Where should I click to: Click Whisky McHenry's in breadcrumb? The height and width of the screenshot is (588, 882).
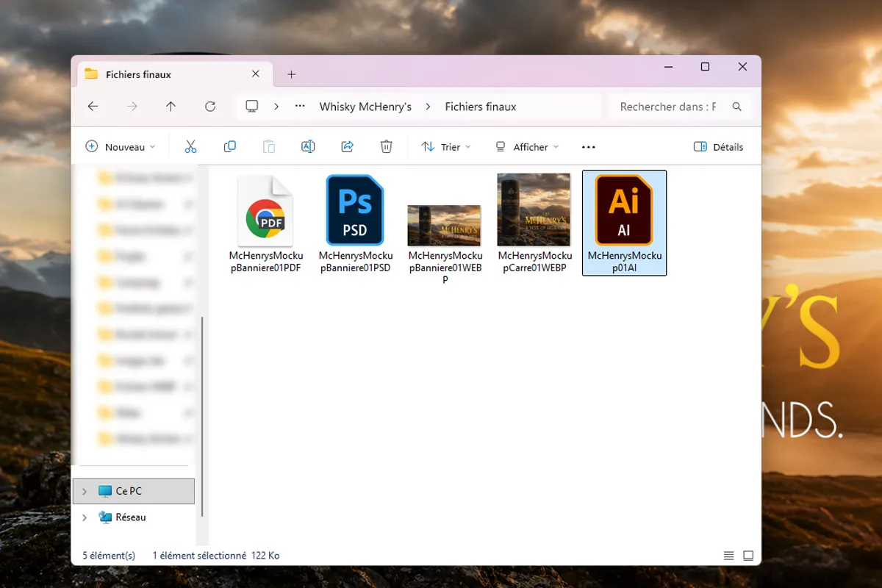pos(365,107)
